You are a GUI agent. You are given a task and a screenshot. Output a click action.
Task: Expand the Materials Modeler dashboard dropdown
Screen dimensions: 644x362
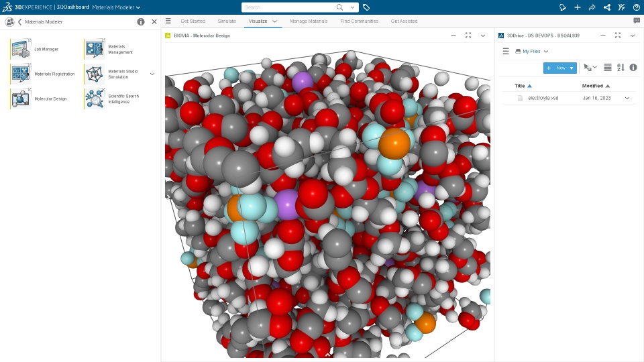pyautogui.click(x=138, y=7)
